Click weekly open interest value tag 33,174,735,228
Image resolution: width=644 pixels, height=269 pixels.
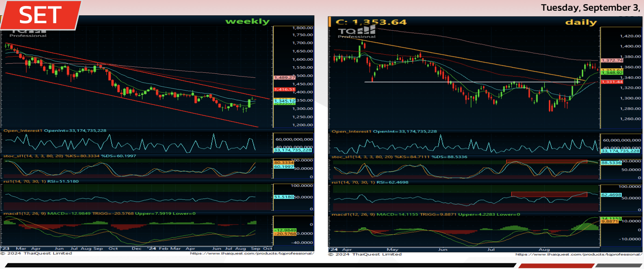click(x=293, y=150)
